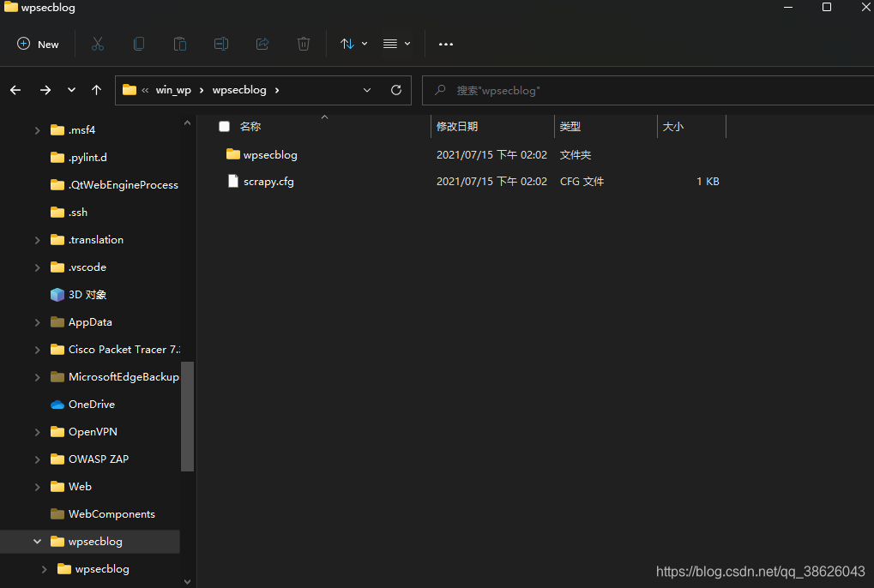
Task: Click wpsecblog breadcrumb in address bar
Action: point(239,90)
